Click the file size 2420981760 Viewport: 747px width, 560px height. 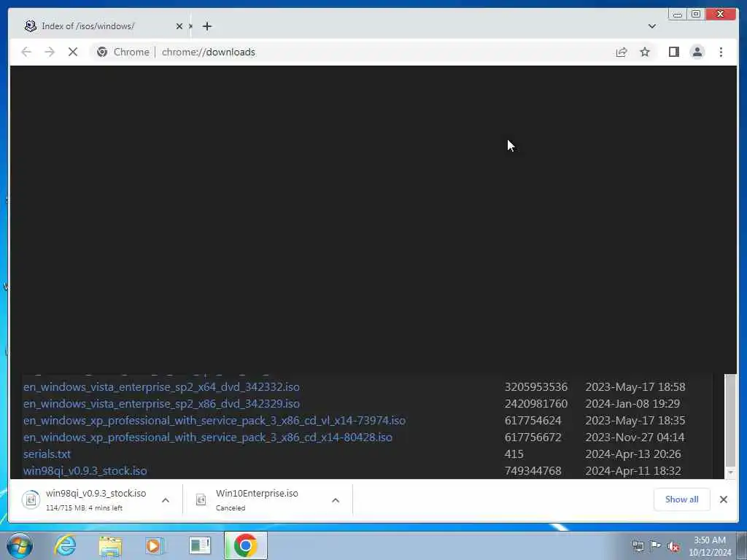pos(536,404)
